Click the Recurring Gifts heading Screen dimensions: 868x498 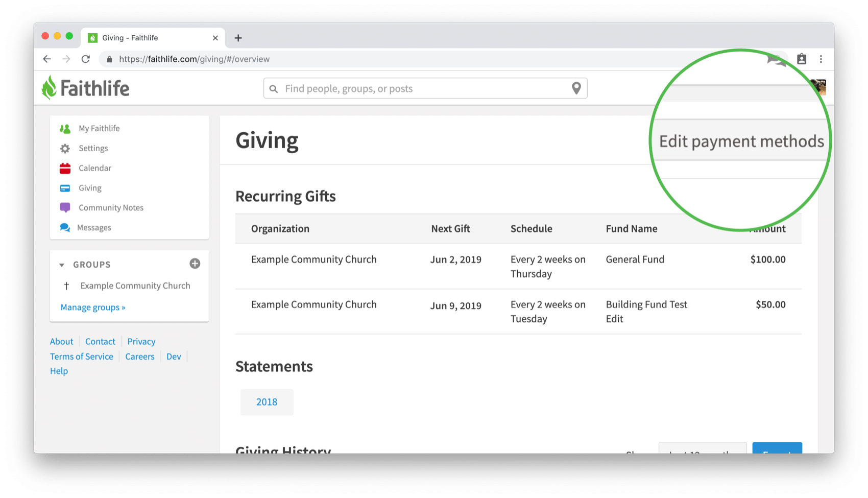[x=285, y=197]
